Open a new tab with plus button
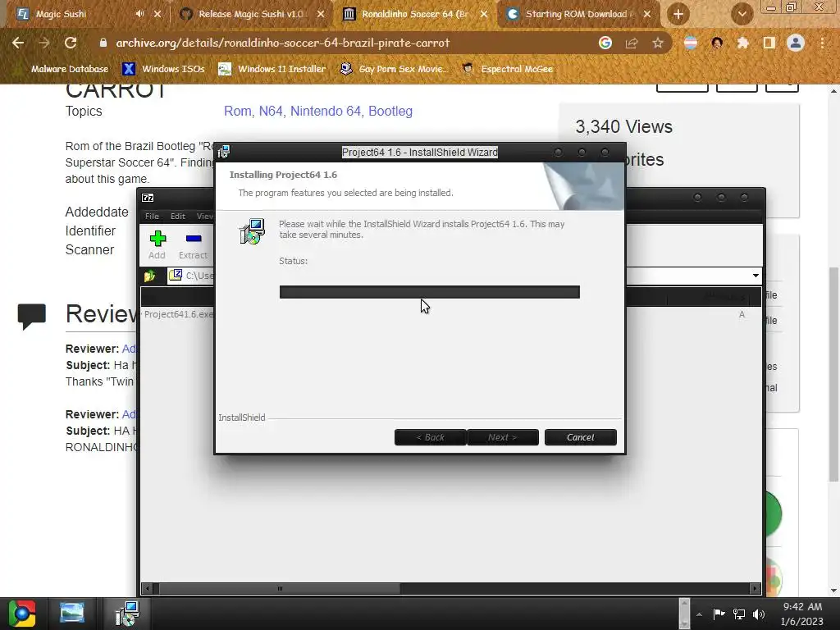Image resolution: width=840 pixels, height=630 pixels. click(x=678, y=15)
